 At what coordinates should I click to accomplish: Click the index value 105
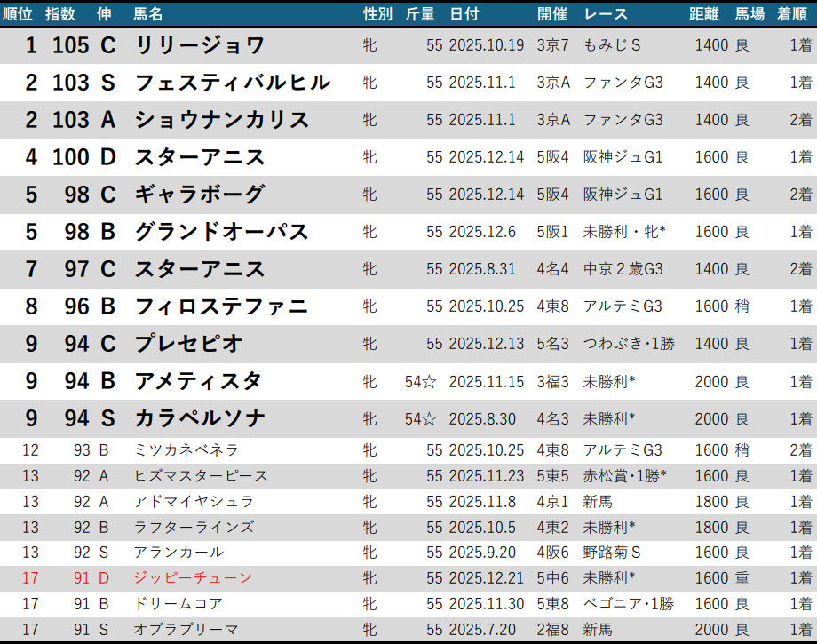pos(71,45)
